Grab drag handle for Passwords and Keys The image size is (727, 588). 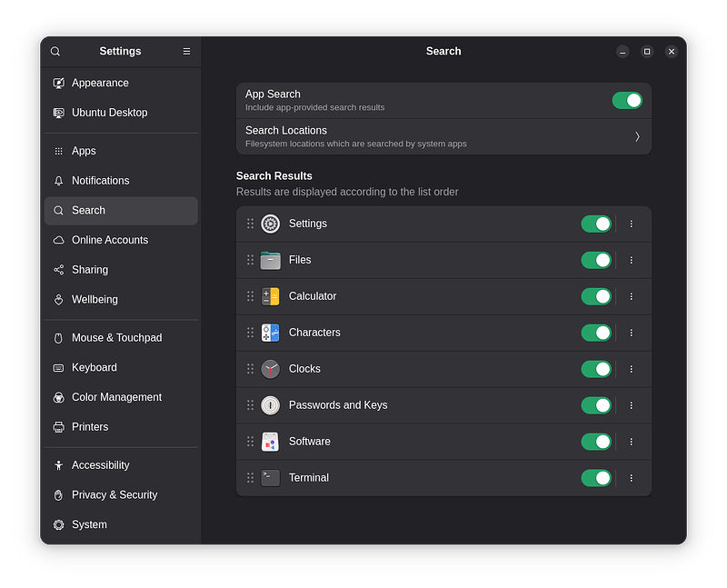(x=251, y=405)
